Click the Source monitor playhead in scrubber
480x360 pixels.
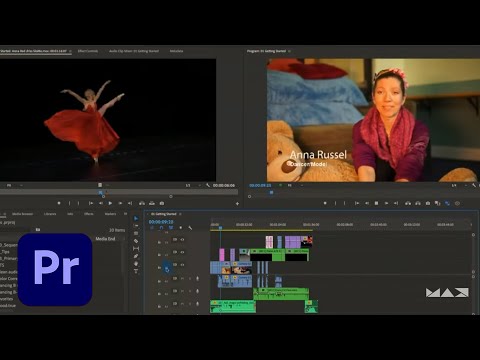pos(101,192)
